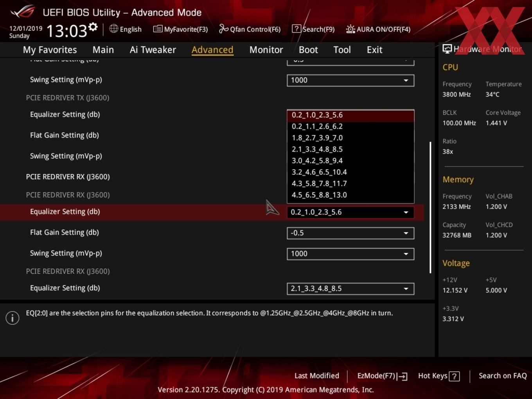The width and height of the screenshot is (532, 399).
Task: Open the top Swing Setting 1000 dropdown
Action: tap(350, 80)
